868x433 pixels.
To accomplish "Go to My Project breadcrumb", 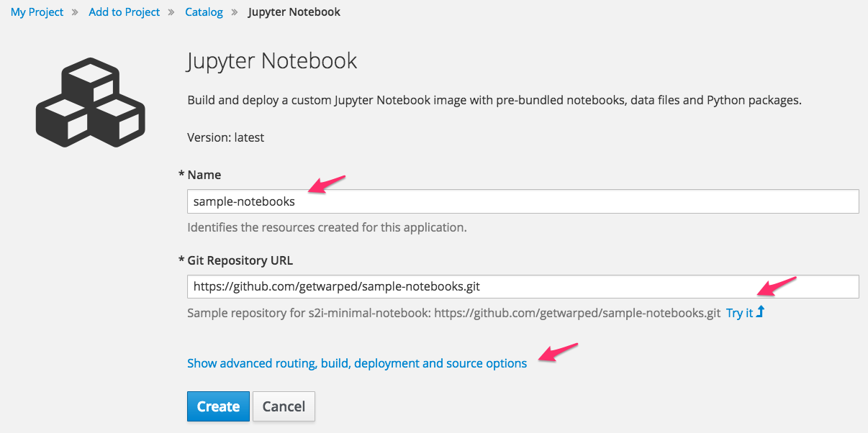I will pos(37,12).
